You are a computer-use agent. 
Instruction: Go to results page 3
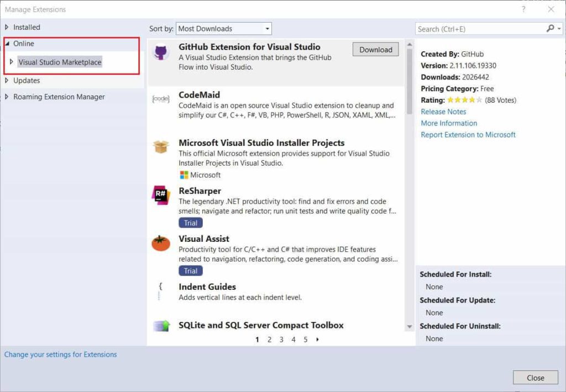(281, 340)
